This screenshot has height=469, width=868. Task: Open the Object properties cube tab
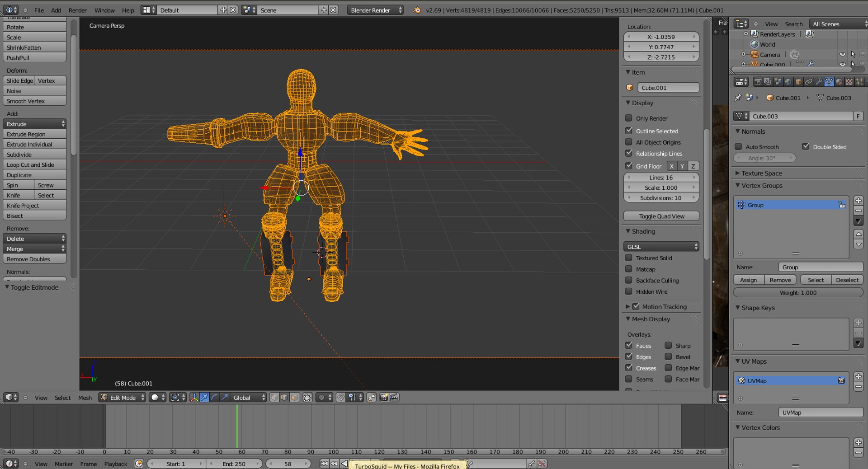click(x=798, y=82)
